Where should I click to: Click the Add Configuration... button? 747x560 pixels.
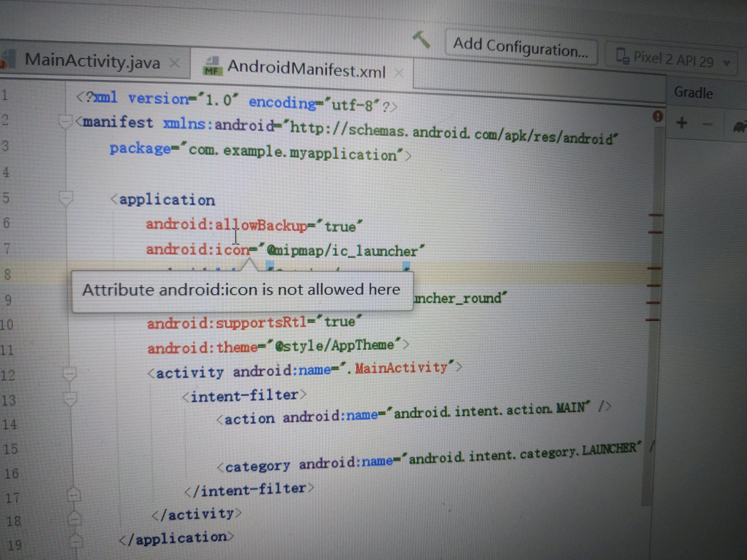pyautogui.click(x=521, y=47)
